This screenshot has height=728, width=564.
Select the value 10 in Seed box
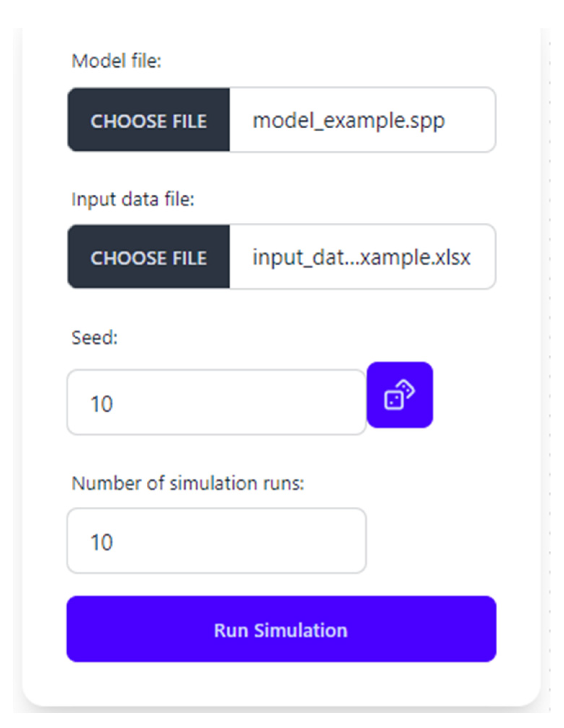(102, 404)
